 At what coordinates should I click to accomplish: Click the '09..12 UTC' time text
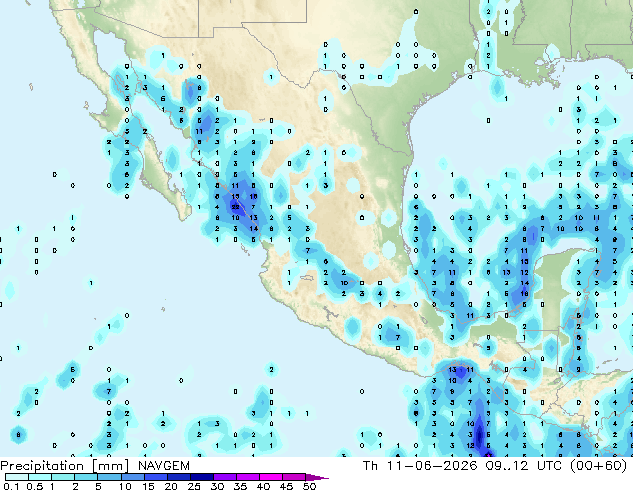(x=524, y=466)
